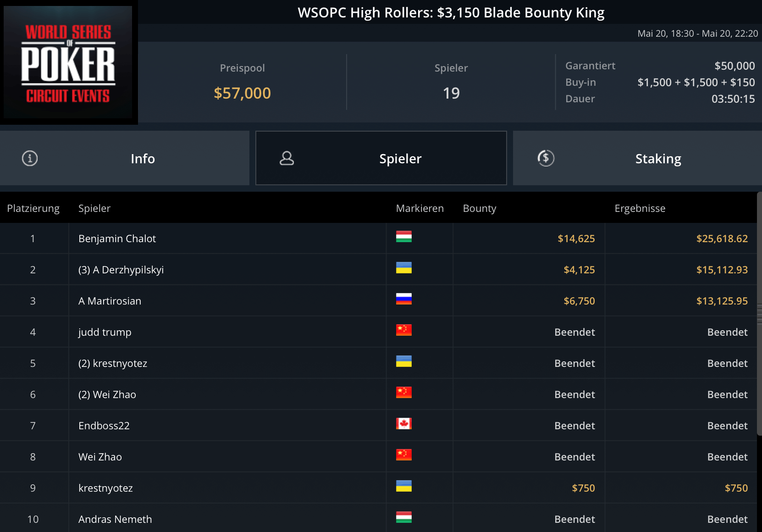Click the Canadian flag beside Endboss22

403,424
